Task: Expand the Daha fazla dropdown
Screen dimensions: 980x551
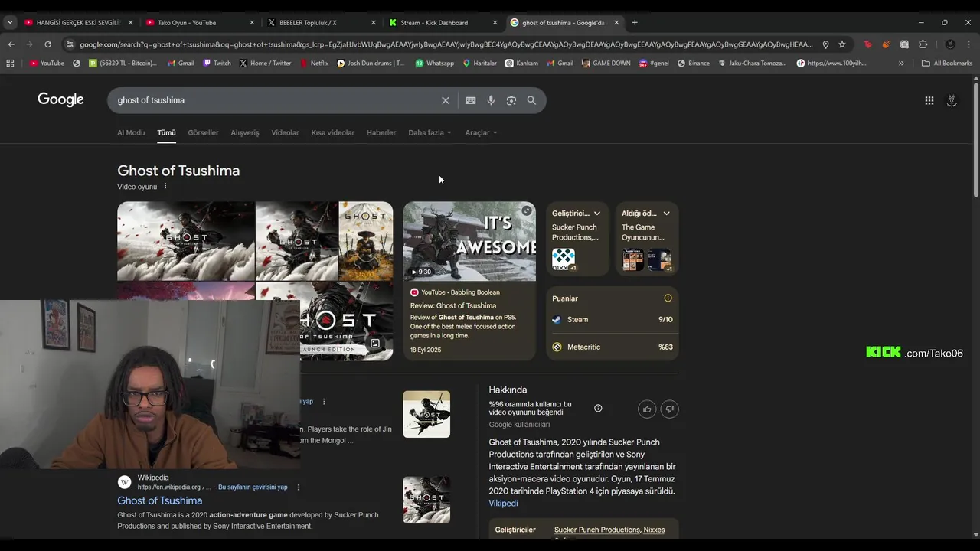Action: (x=429, y=132)
